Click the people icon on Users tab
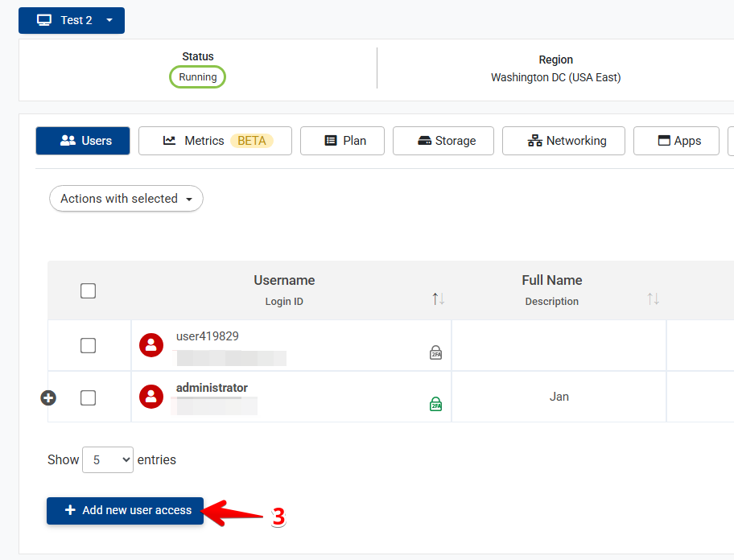Screen dimensions: 734x560 click(x=68, y=140)
